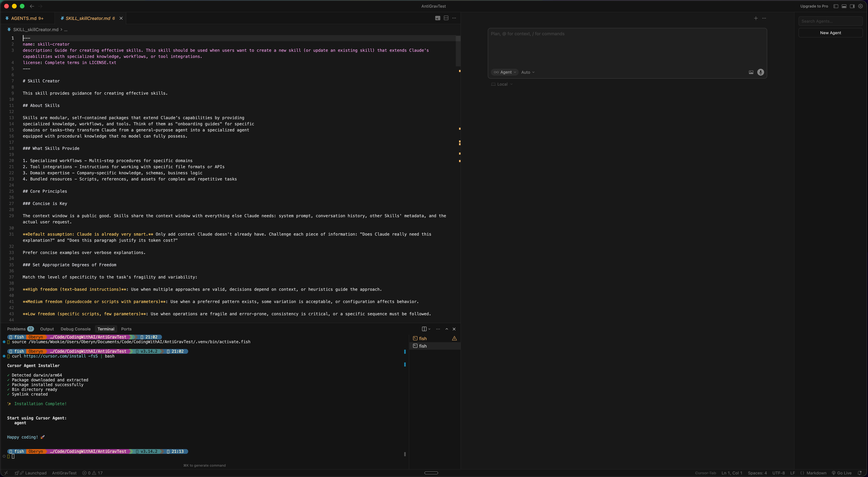868x477 pixels.
Task: Click the New Agent button
Action: pos(830,33)
